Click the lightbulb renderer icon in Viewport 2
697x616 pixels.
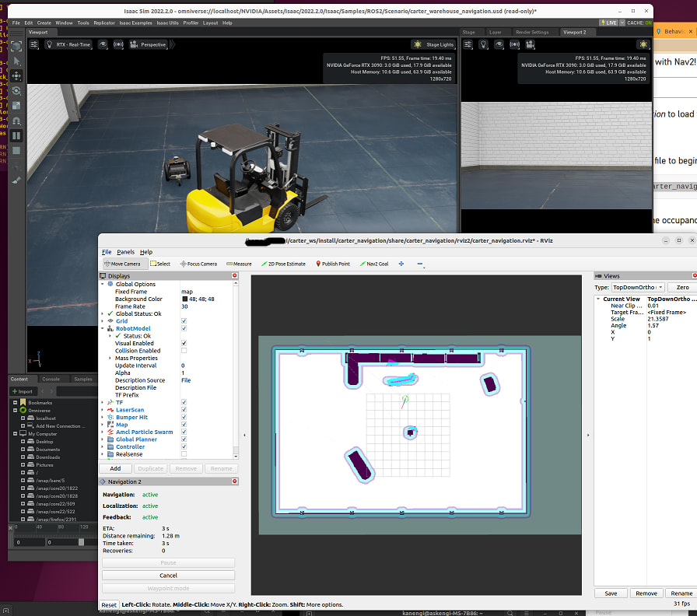click(484, 44)
